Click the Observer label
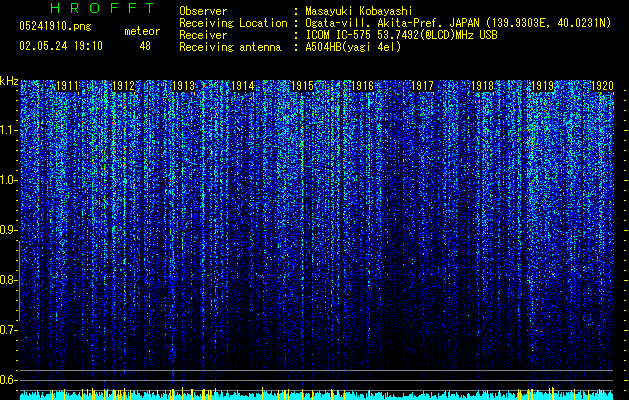This screenshot has width=629, height=400. [x=203, y=11]
